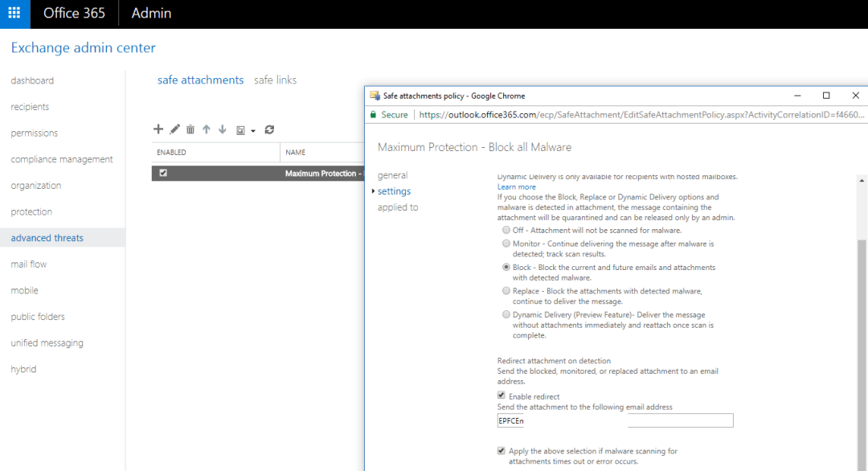
Task: Open the Office 365 app launcher grid
Action: [x=14, y=14]
